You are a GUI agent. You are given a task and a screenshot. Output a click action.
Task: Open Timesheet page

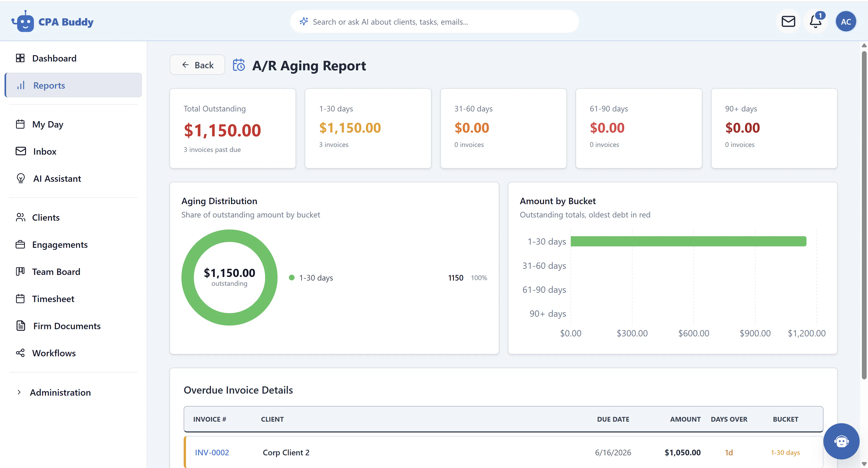coord(73,299)
